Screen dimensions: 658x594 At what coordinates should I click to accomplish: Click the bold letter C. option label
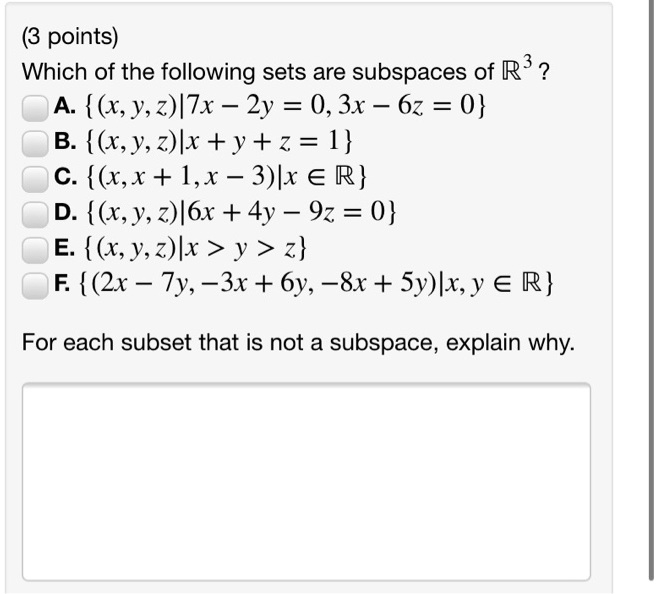(65, 177)
